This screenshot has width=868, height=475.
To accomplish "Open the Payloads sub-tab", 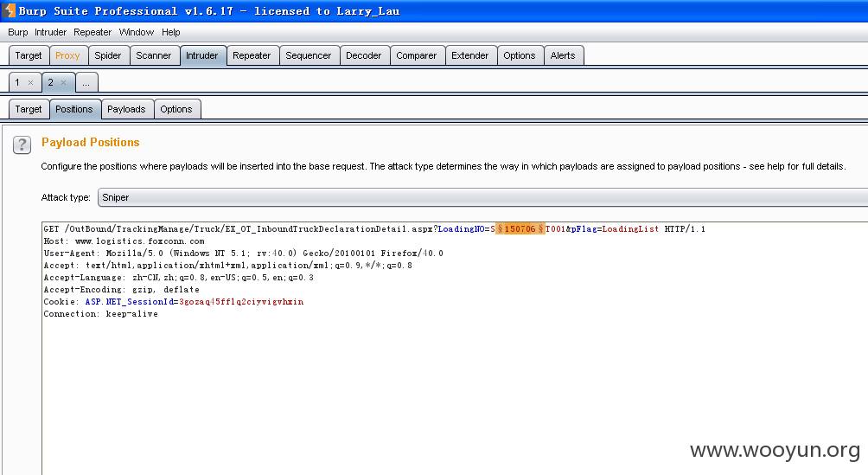I will tap(126, 109).
